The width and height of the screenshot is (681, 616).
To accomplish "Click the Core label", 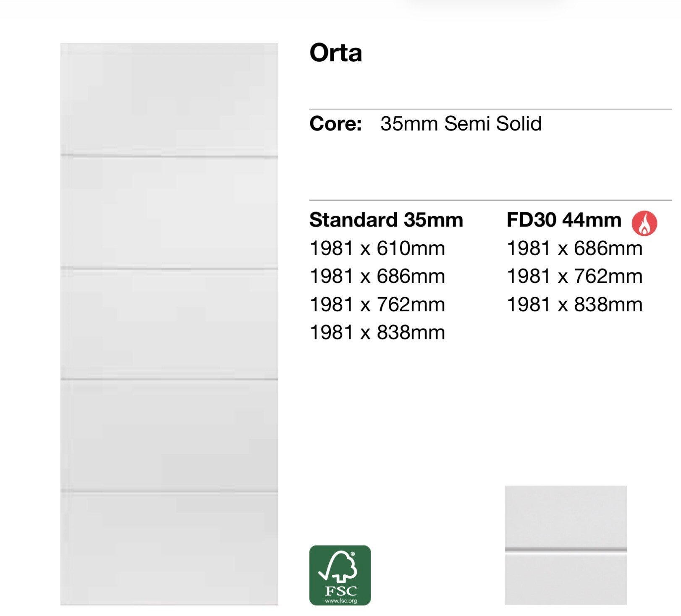I will coord(335,123).
